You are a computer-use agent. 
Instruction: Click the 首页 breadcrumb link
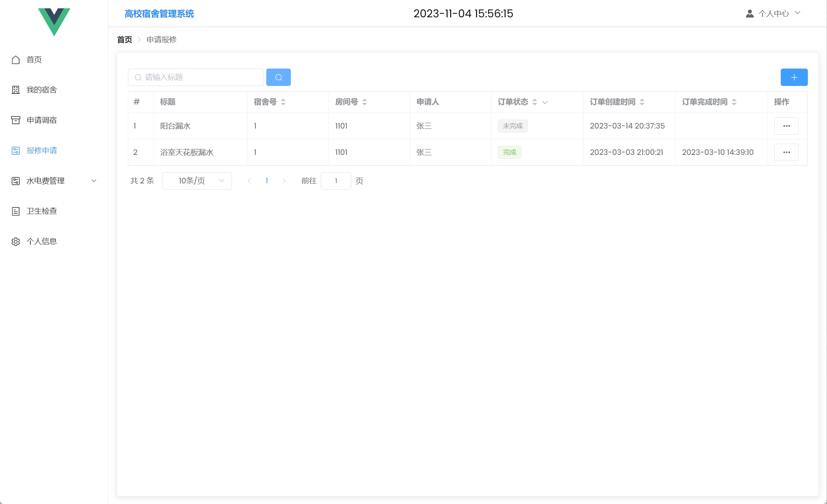tap(125, 40)
